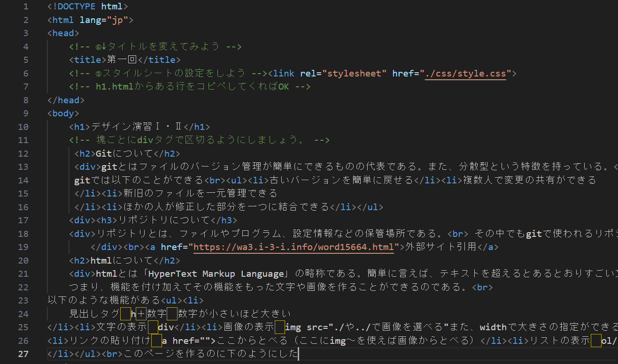Viewport: 618px width, 364px height.
Task: Click the title text 第一回
Action: click(x=122, y=60)
